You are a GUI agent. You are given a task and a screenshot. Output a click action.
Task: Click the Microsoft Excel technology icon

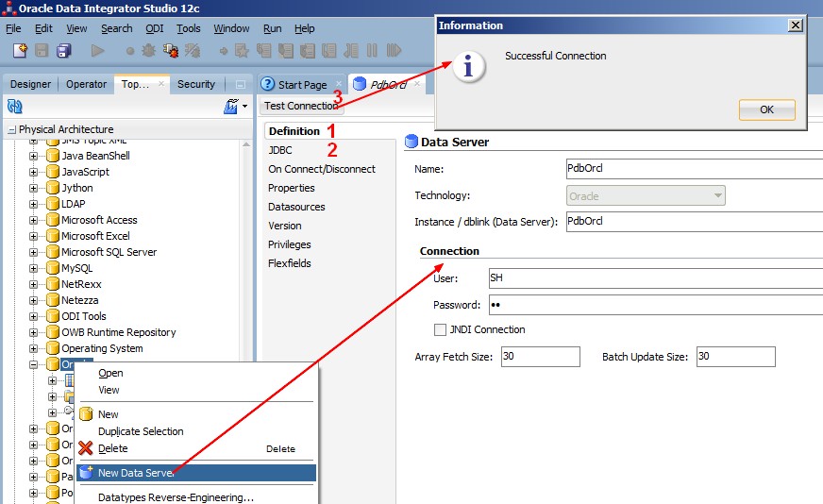point(53,236)
